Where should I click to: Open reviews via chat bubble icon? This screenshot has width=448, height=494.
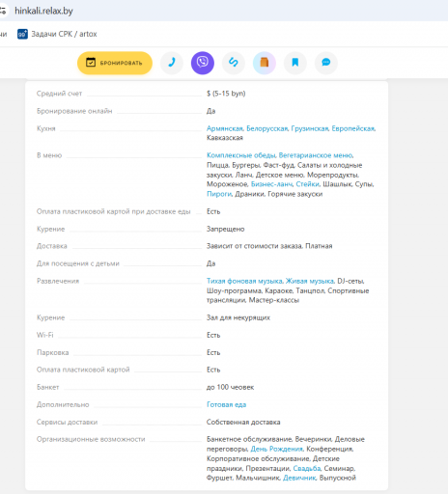coord(326,63)
